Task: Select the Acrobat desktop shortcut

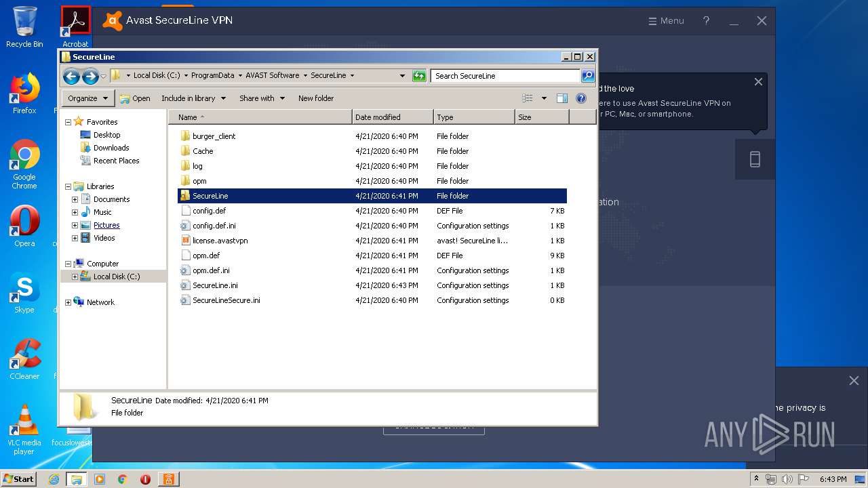Action: (75, 27)
